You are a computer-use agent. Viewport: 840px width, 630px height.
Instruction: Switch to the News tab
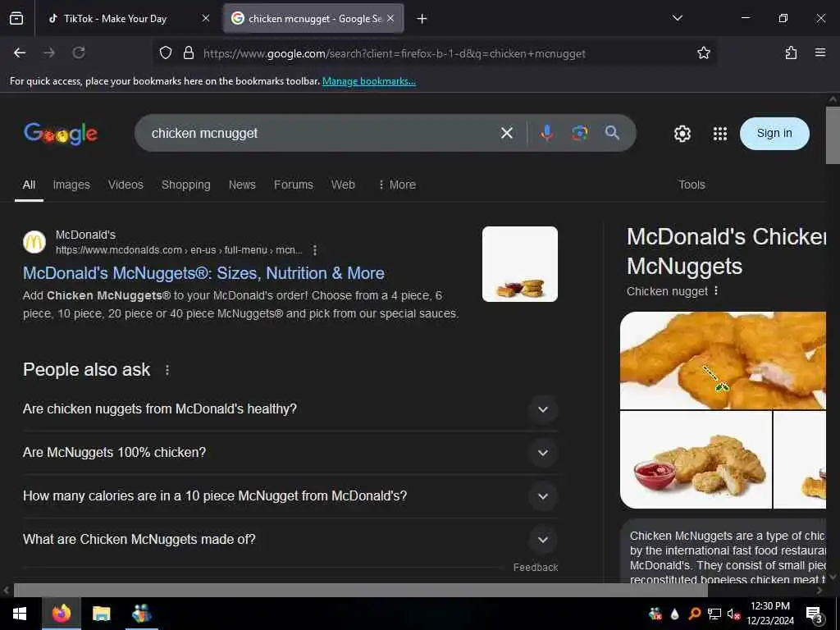[x=242, y=185]
